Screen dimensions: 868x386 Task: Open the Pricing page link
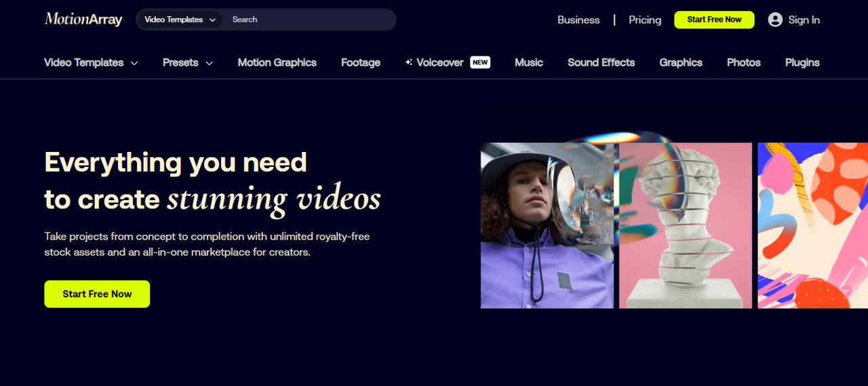pos(645,20)
